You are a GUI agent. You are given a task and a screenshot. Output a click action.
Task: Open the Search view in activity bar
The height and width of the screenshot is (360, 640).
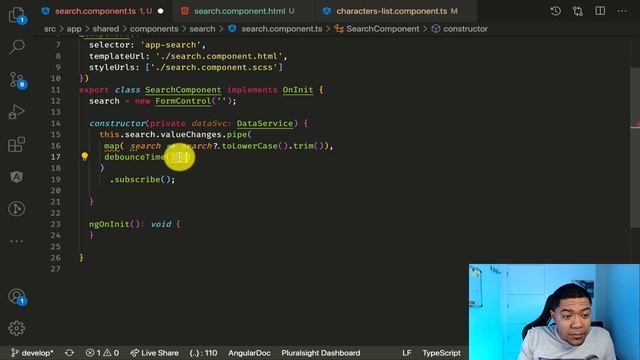coord(16,47)
